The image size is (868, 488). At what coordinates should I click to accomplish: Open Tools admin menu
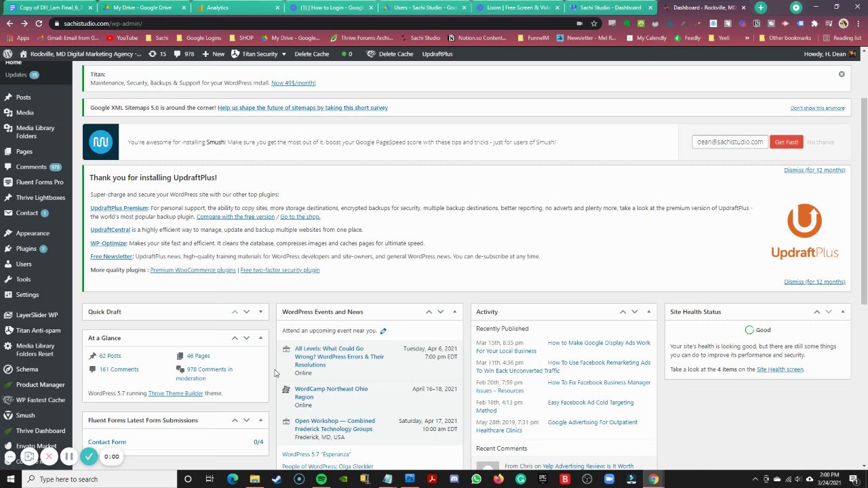23,279
